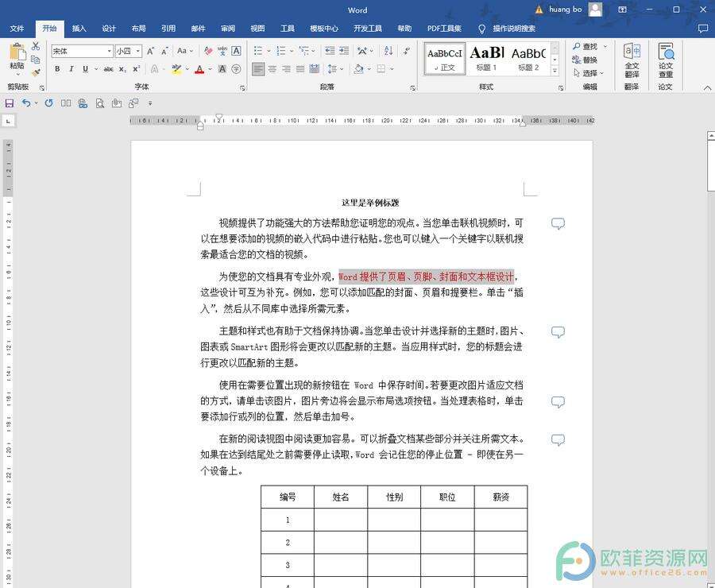
Task: Apply distributed alignment
Action: click(x=314, y=69)
